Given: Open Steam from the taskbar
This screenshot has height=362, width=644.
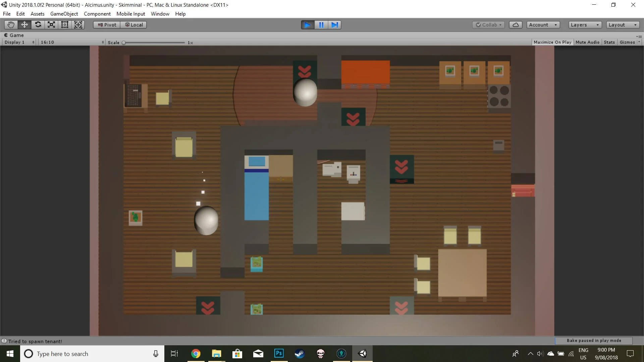Looking at the screenshot, I should (300, 354).
